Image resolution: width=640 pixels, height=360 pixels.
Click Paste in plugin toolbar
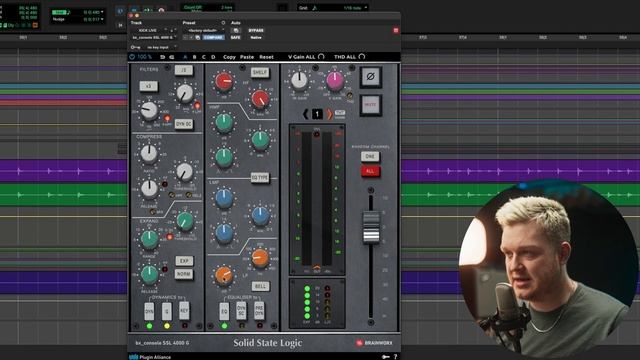point(247,57)
